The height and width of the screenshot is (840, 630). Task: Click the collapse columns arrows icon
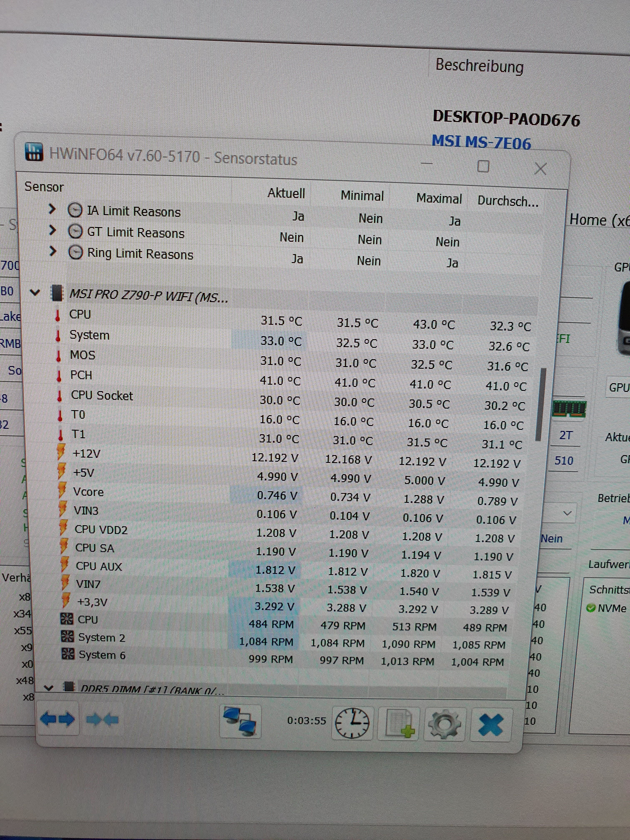102,719
